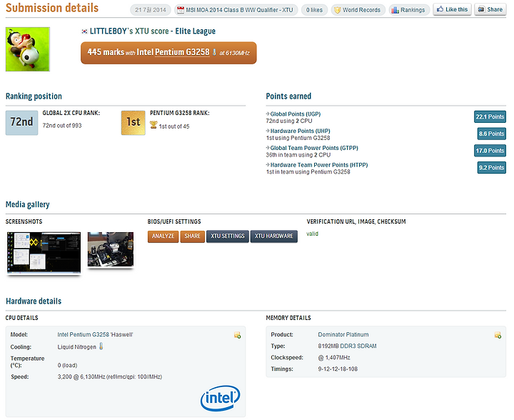Open the desktop screenshot thumbnail
The height and width of the screenshot is (420, 514).
[x=44, y=252]
